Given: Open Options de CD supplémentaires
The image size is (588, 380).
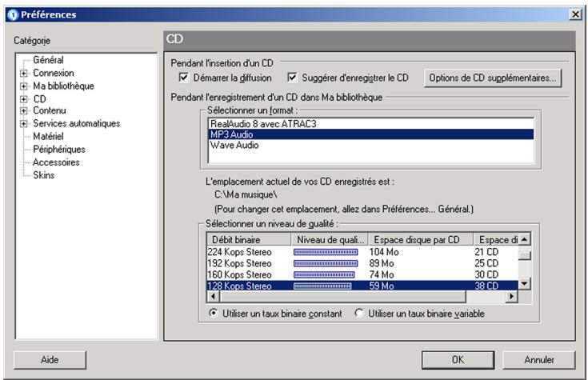Looking at the screenshot, I should pos(492,78).
